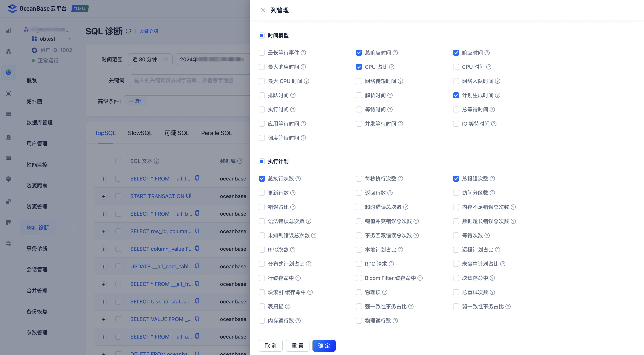The height and width of the screenshot is (355, 644).
Task: Close the 列管理 panel with X icon
Action: [x=263, y=10]
